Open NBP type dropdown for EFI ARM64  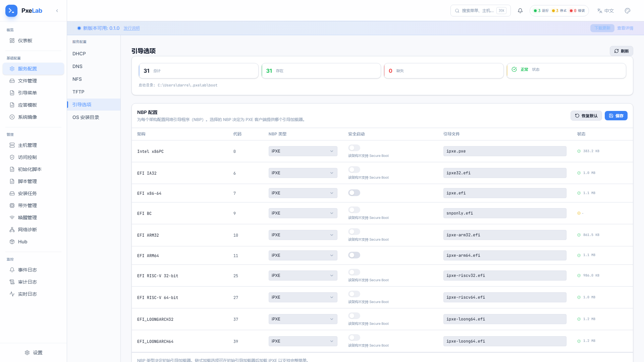click(303, 255)
